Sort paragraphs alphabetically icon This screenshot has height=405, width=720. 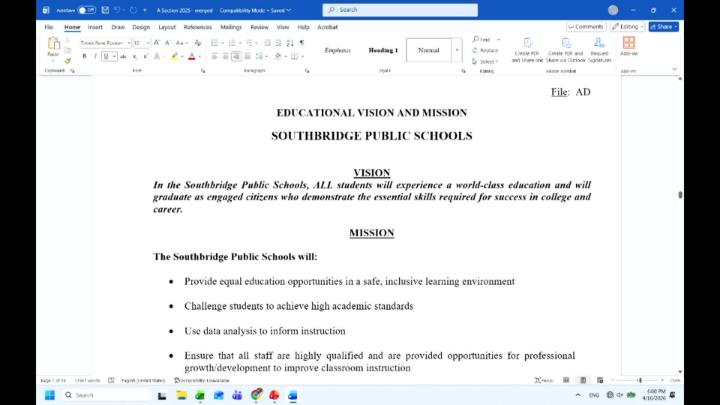coord(290,43)
